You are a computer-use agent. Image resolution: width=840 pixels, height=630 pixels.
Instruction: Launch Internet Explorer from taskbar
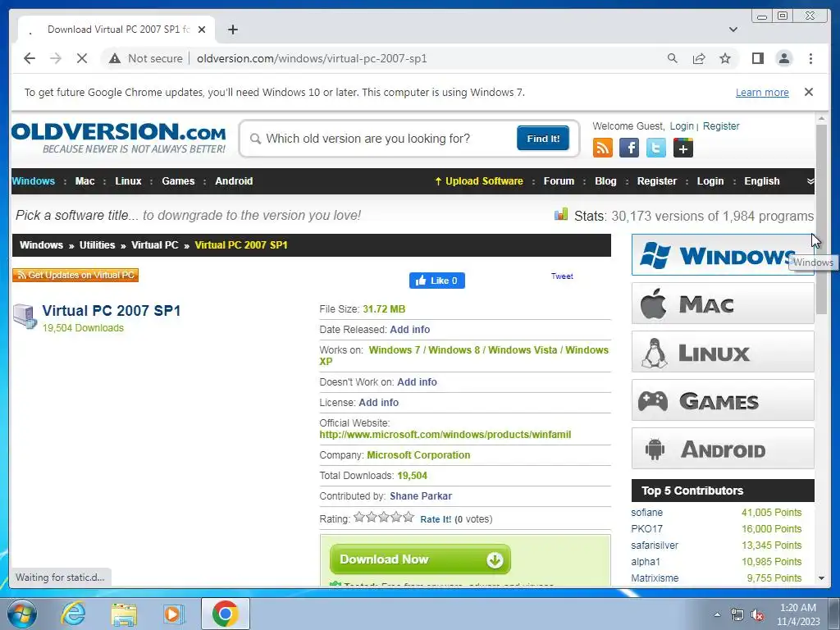pos(73,614)
